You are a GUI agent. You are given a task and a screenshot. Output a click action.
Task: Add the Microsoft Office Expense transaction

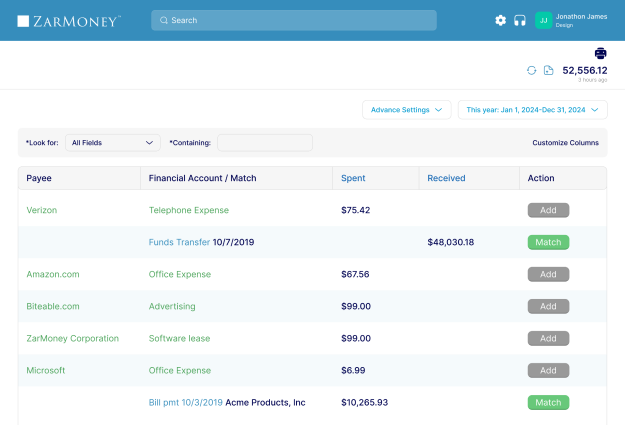click(x=548, y=370)
